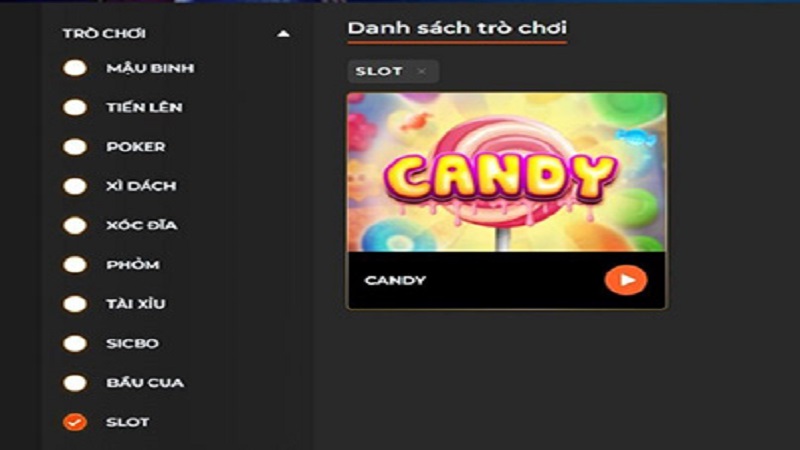Click the POKER text label
The width and height of the screenshot is (800, 450).
pyautogui.click(x=136, y=147)
